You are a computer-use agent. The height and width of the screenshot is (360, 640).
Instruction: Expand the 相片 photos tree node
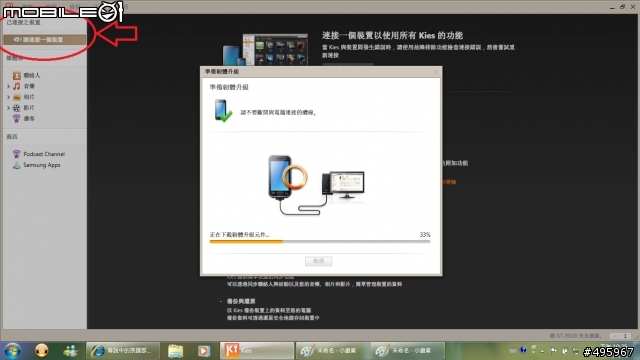[8, 97]
